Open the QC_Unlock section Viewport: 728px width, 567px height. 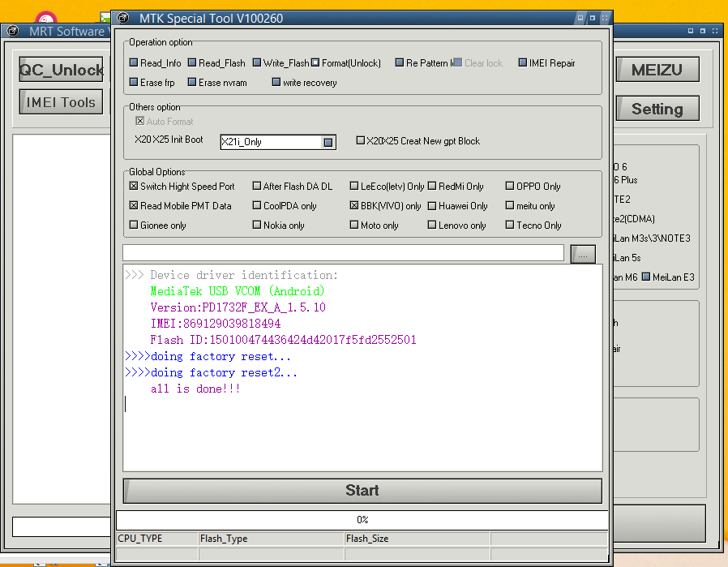click(x=62, y=70)
